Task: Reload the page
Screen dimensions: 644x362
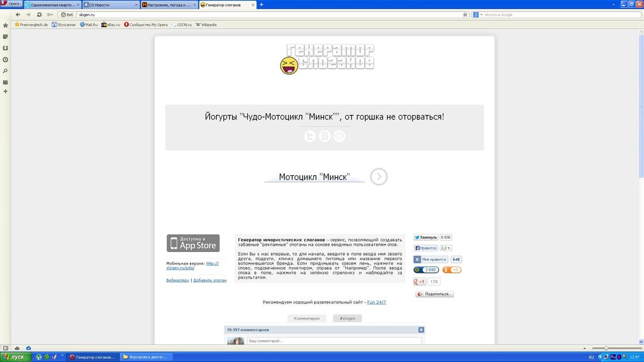Action: pyautogui.click(x=39, y=15)
